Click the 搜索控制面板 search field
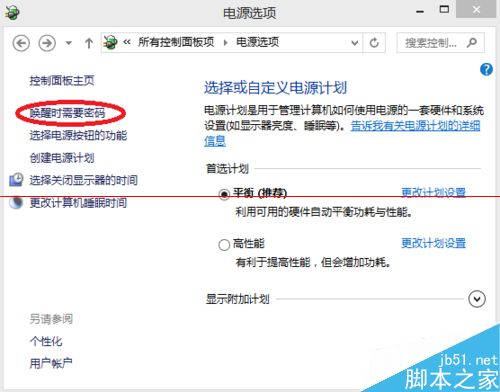 440,43
